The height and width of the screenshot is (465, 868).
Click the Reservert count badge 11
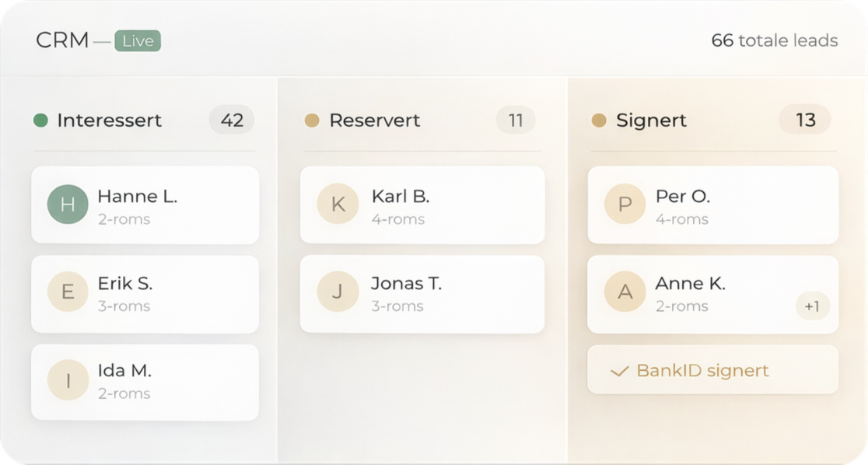[515, 121]
